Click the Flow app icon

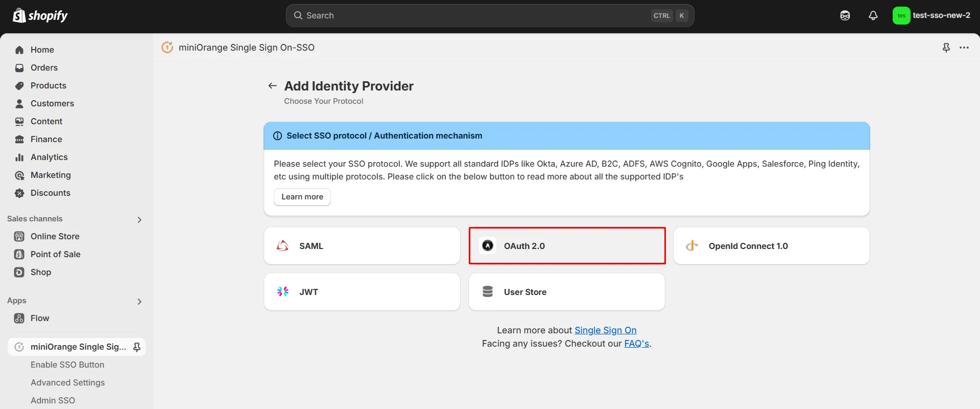coord(19,319)
